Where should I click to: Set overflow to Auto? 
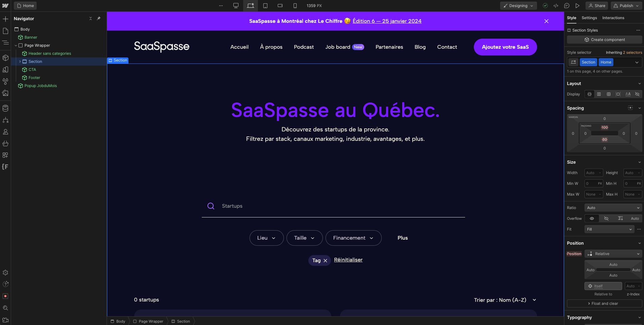point(635,218)
